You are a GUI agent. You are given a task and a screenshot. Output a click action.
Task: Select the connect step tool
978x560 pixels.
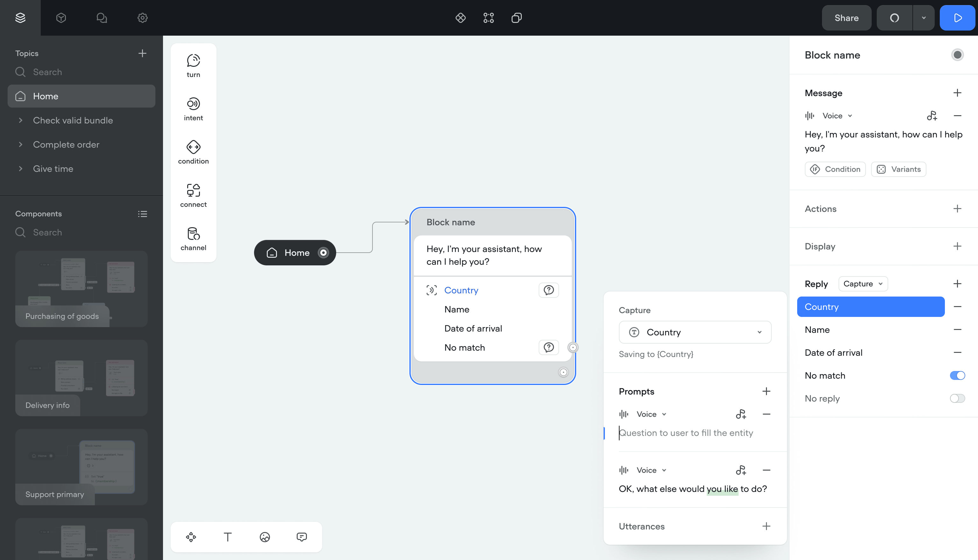coord(193,195)
